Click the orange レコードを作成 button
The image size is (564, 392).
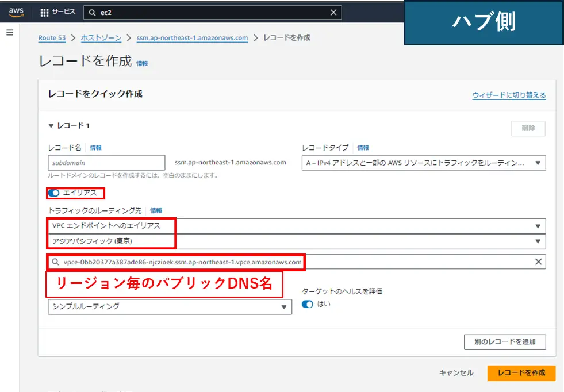521,373
